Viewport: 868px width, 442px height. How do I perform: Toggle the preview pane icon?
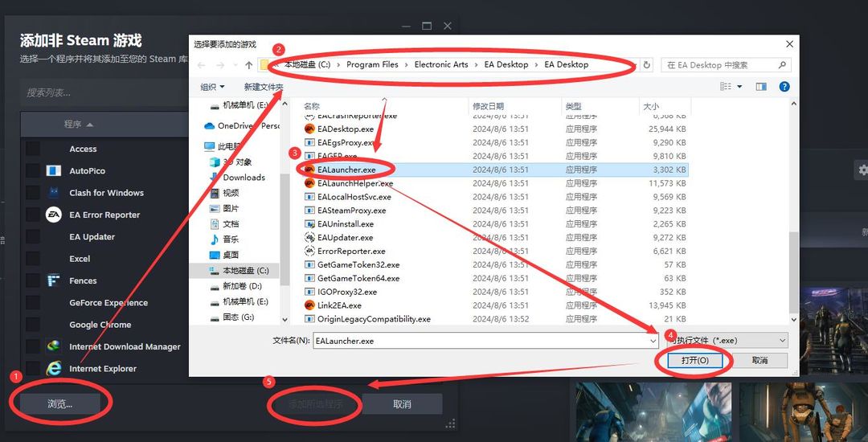pos(761,87)
